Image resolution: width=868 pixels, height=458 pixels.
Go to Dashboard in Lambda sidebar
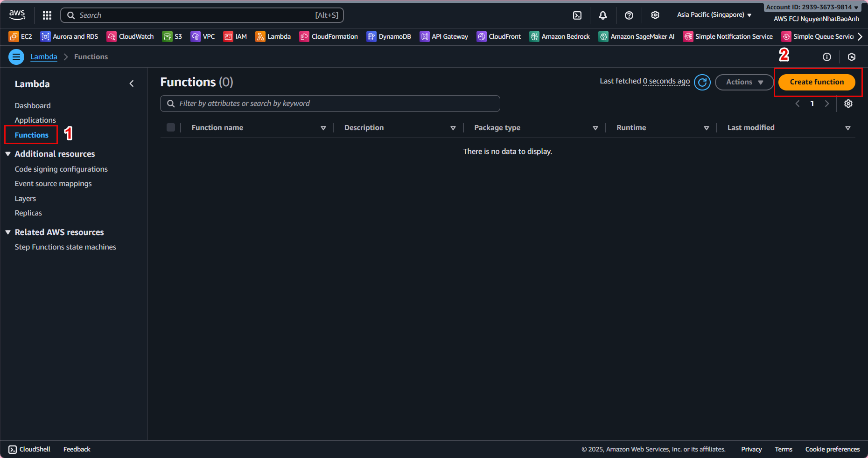pyautogui.click(x=33, y=106)
